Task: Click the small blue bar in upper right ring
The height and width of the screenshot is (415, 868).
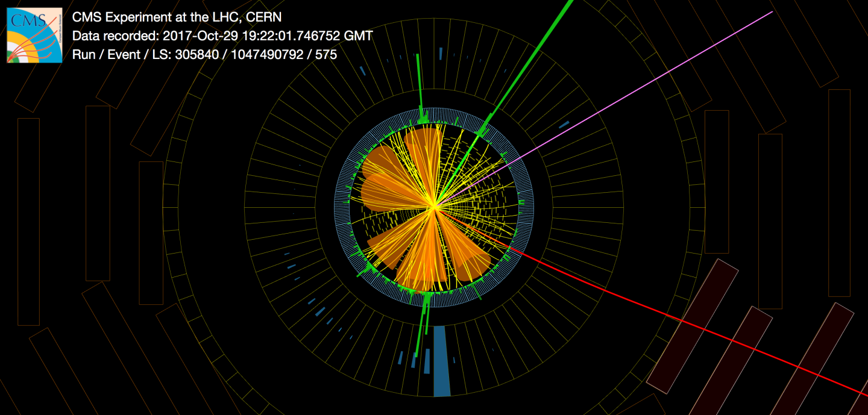Action: point(564,125)
